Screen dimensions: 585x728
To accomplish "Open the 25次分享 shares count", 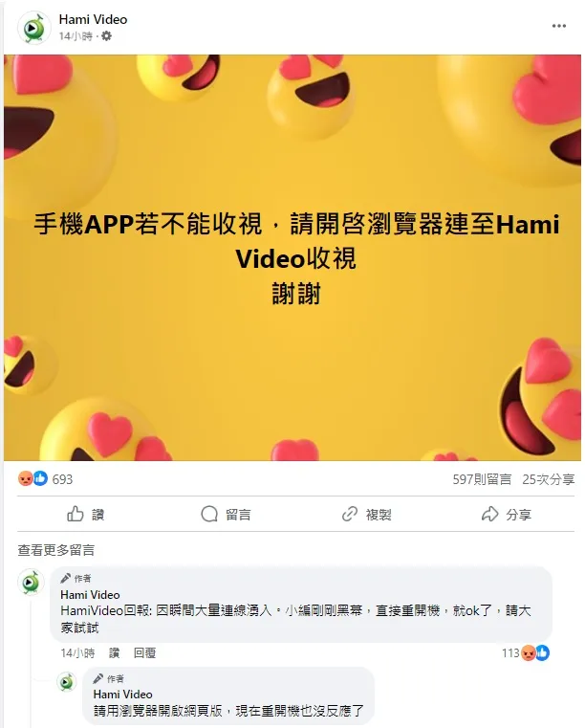I will click(549, 479).
